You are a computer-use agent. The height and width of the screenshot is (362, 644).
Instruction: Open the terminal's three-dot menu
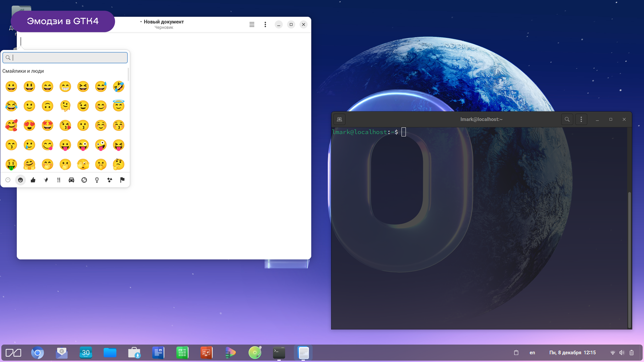pos(581,119)
